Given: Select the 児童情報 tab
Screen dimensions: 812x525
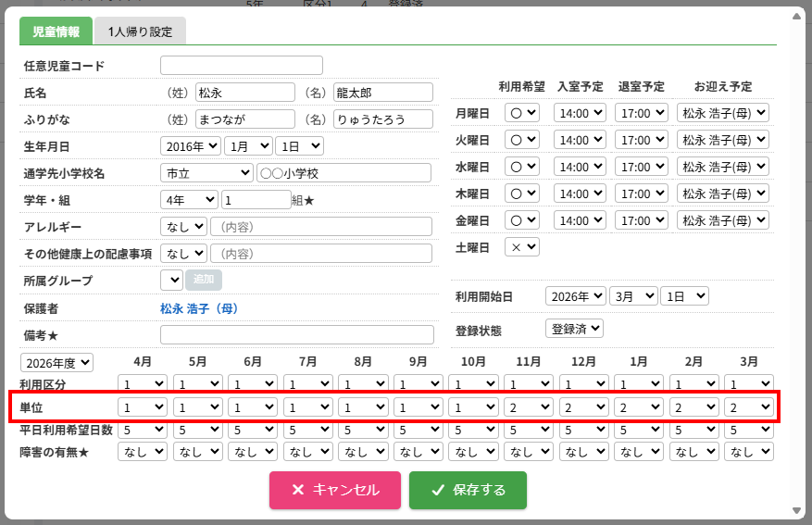Looking at the screenshot, I should [x=56, y=31].
